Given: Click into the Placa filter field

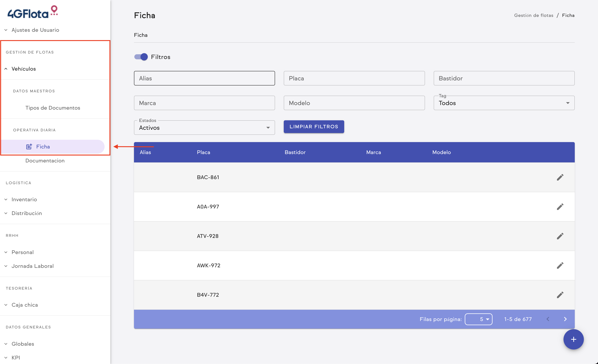Looking at the screenshot, I should [354, 78].
